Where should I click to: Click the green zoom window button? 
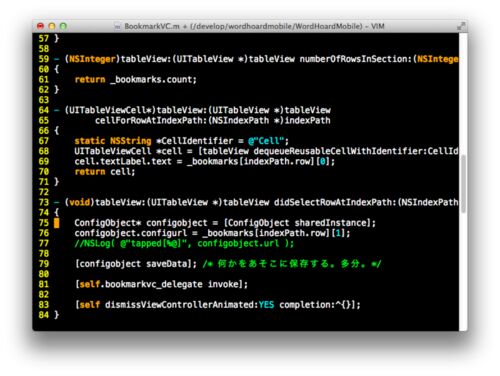point(63,26)
